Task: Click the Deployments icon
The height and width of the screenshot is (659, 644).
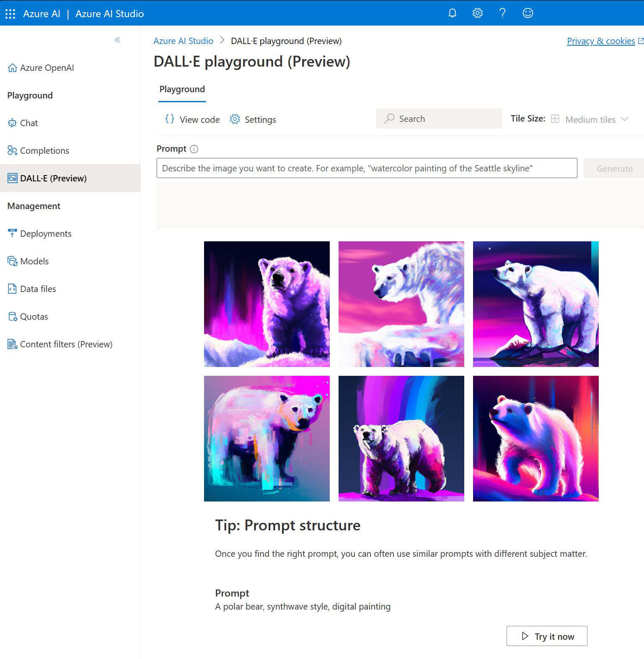Action: [x=13, y=234]
